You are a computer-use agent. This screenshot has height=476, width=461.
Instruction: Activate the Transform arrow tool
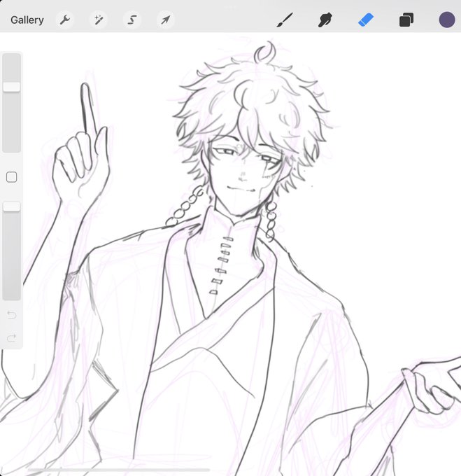(x=165, y=20)
